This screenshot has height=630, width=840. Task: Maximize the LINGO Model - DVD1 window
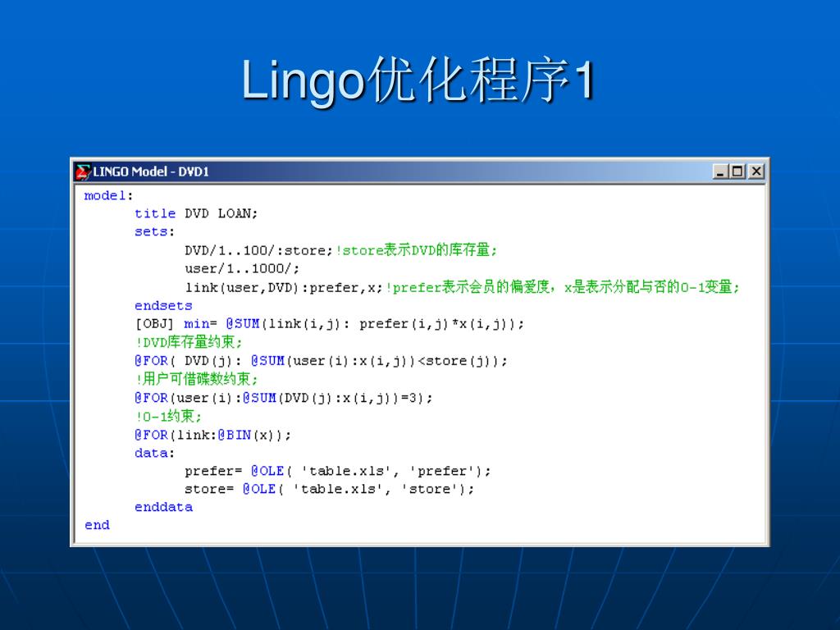point(737,171)
